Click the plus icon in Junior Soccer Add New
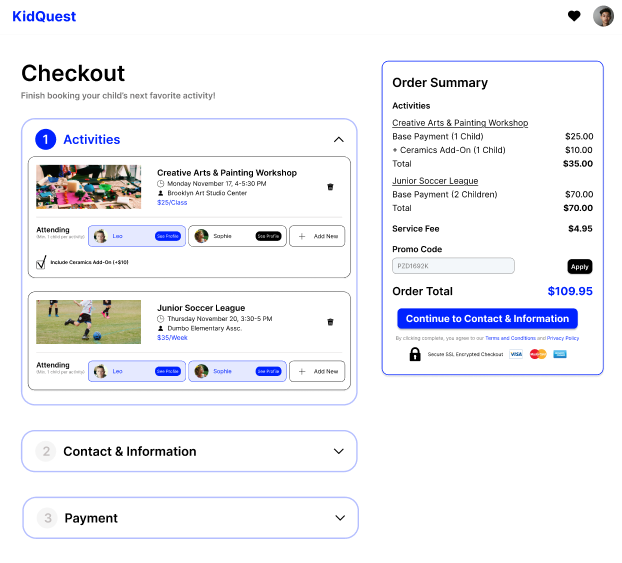622x563 pixels. coord(302,371)
